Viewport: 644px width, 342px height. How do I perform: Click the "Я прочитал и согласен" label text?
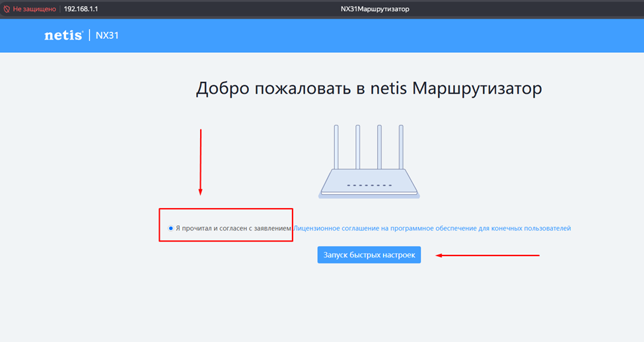(x=233, y=228)
